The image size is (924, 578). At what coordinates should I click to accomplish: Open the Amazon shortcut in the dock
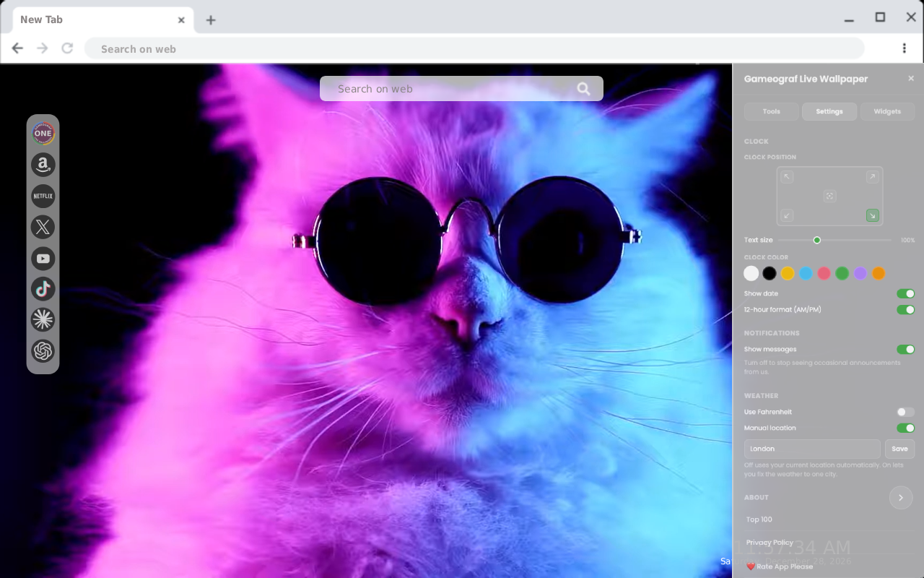[x=43, y=165]
